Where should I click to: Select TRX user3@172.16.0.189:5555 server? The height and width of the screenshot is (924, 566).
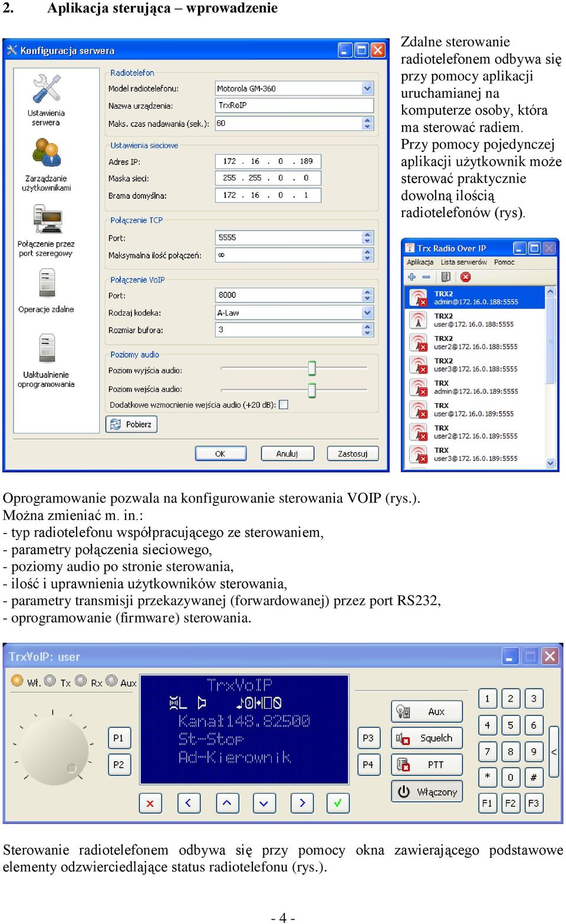tap(475, 455)
